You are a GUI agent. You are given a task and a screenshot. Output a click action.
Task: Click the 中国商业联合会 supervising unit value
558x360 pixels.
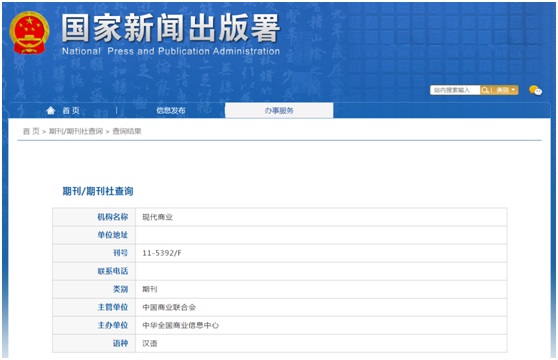pos(169,307)
